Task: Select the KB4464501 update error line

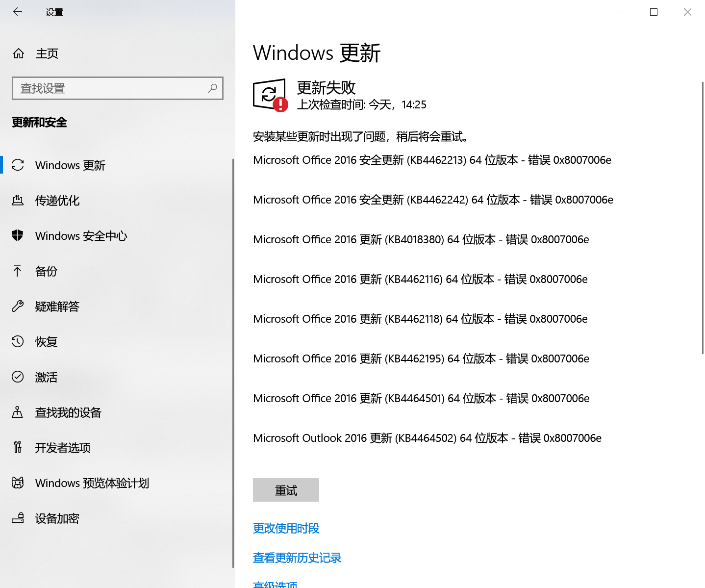Action: [x=421, y=398]
